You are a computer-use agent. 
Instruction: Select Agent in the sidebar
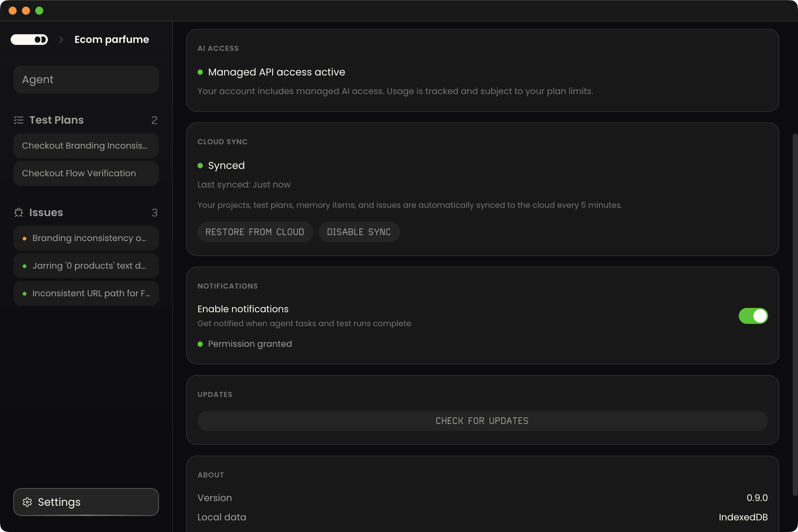tap(86, 79)
